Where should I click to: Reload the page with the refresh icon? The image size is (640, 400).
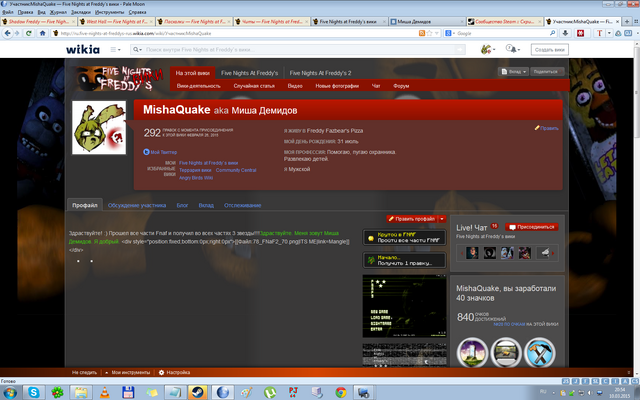28,33
